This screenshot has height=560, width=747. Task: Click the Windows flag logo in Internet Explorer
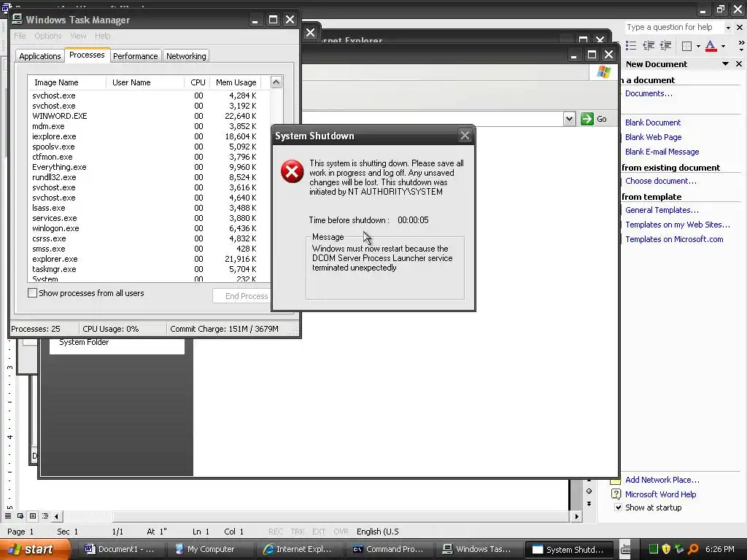pos(603,72)
